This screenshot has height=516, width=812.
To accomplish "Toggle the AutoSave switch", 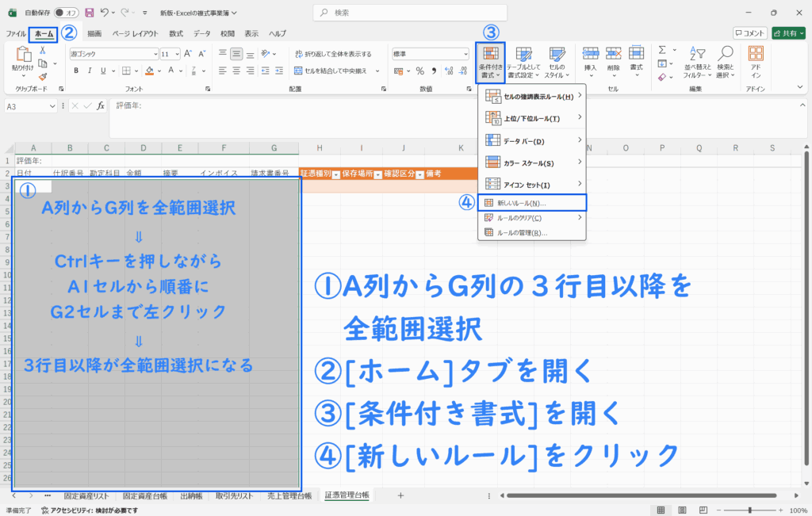I will 66,13.
